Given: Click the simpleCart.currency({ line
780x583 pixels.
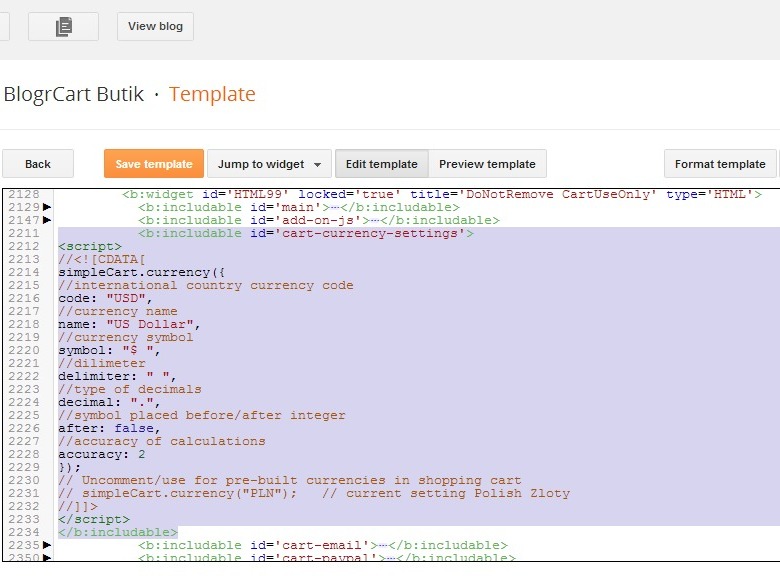Looking at the screenshot, I should [x=141, y=272].
